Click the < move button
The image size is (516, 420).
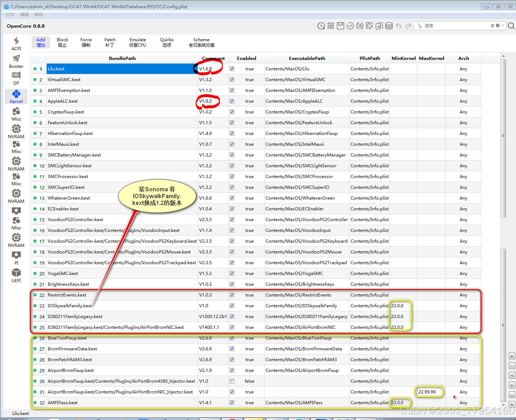512,375
